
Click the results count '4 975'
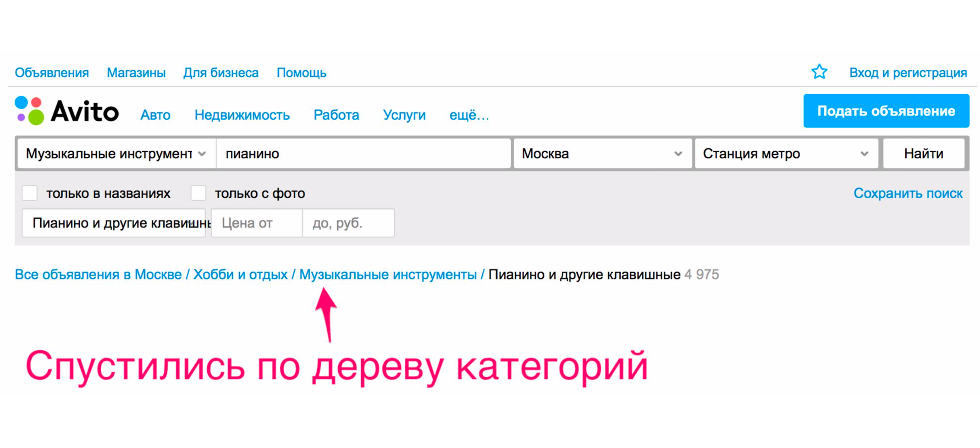(702, 274)
